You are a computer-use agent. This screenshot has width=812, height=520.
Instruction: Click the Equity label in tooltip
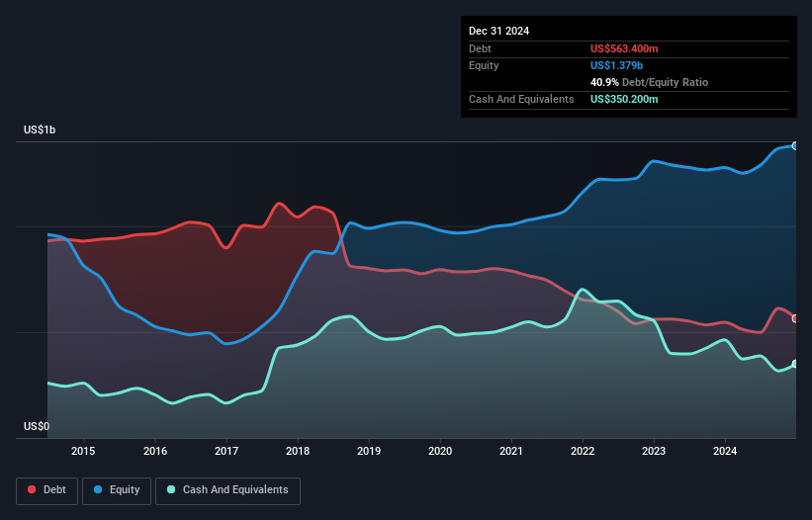click(484, 65)
